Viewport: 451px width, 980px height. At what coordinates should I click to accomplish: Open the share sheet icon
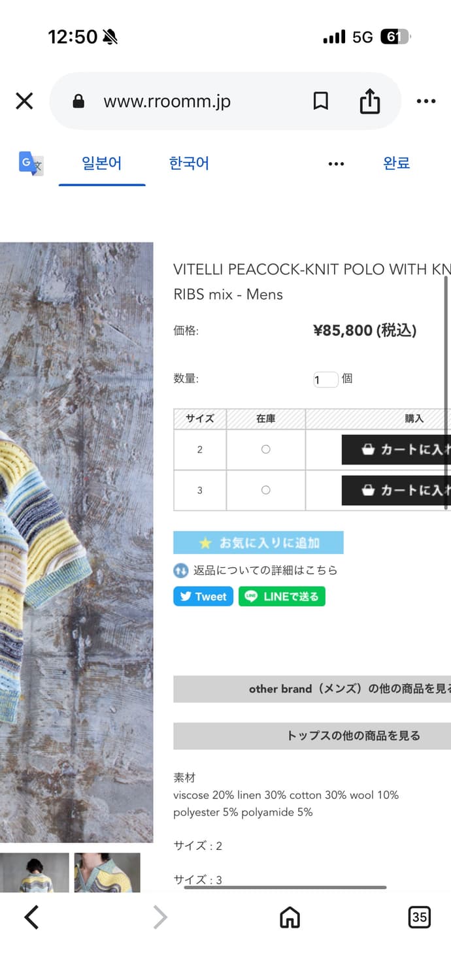click(x=369, y=101)
